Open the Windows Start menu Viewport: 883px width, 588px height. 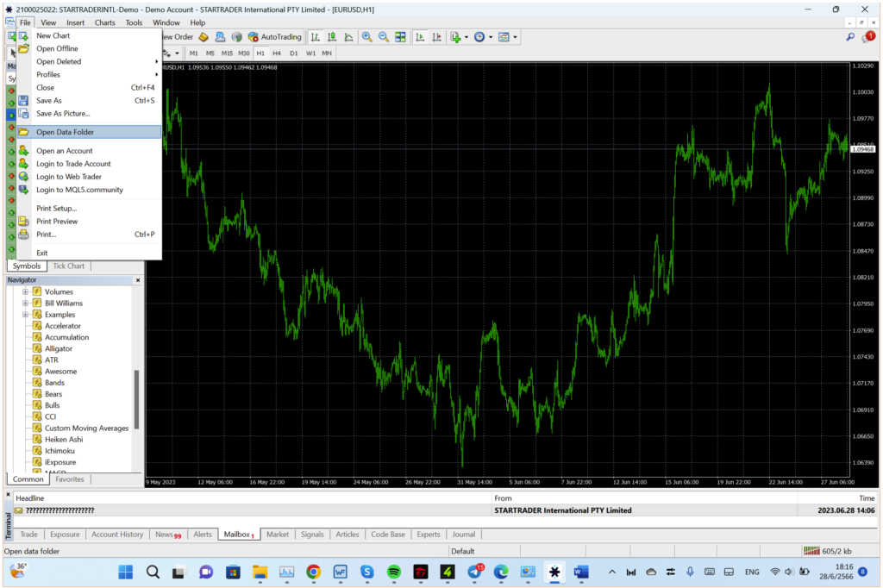(x=126, y=572)
